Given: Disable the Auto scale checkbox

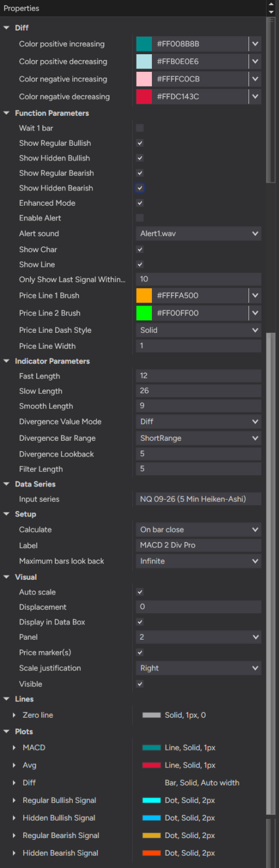Looking at the screenshot, I should click(x=139, y=592).
